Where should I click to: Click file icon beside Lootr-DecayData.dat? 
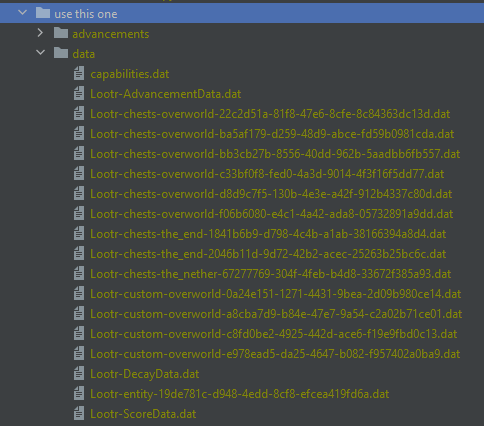[79, 373]
